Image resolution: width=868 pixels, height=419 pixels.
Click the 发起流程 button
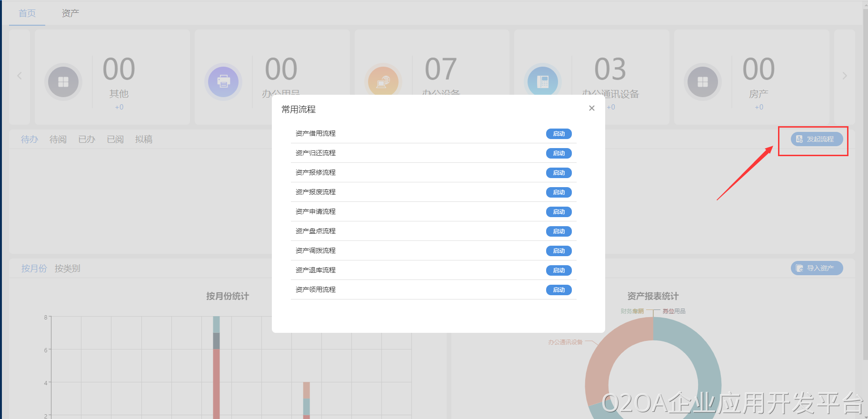pyautogui.click(x=817, y=139)
